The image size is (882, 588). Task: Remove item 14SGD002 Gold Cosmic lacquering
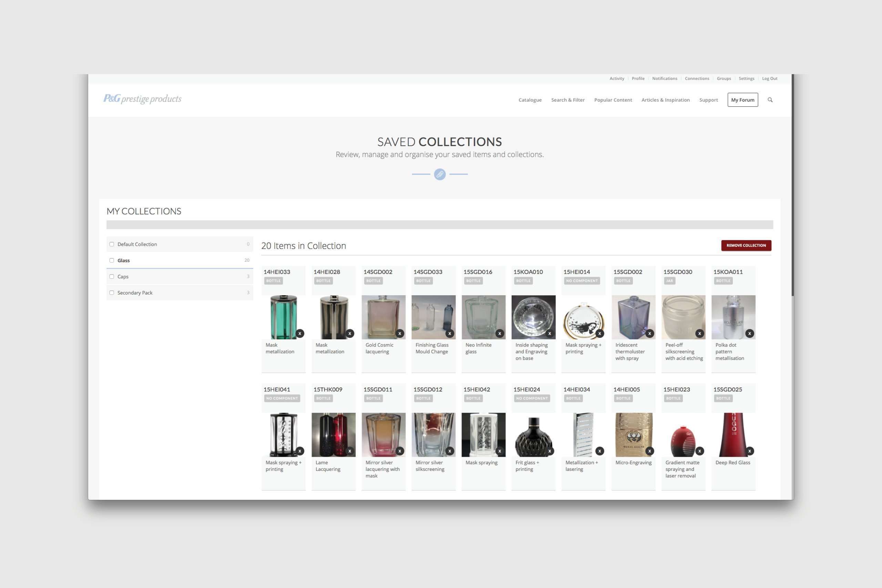click(400, 333)
